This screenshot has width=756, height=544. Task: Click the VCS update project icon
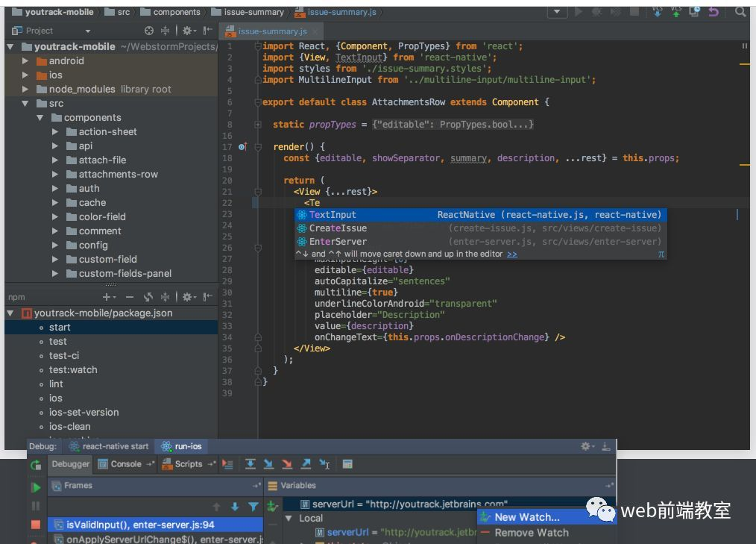pos(657,11)
